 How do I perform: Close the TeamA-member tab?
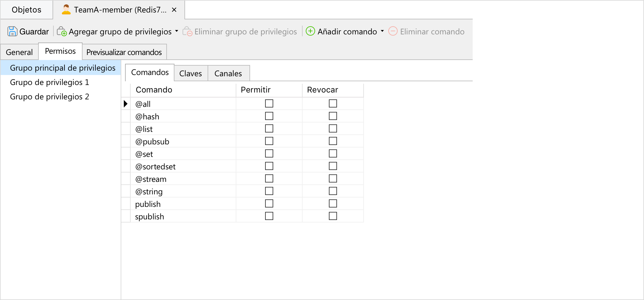coord(174,10)
